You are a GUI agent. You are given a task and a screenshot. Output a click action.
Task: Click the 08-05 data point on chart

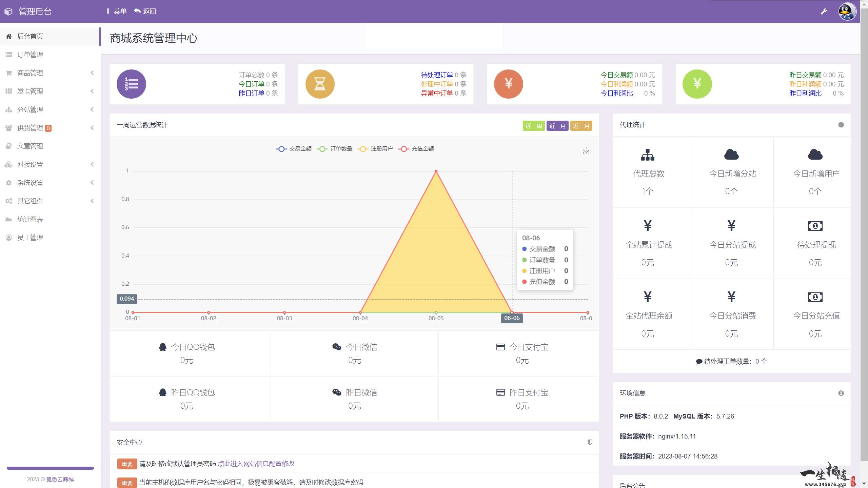click(436, 171)
